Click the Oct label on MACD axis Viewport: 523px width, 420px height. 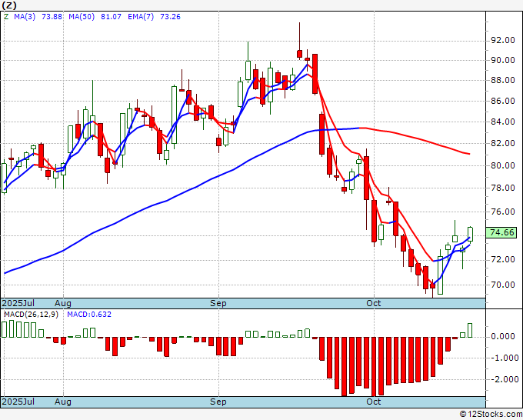click(374, 402)
